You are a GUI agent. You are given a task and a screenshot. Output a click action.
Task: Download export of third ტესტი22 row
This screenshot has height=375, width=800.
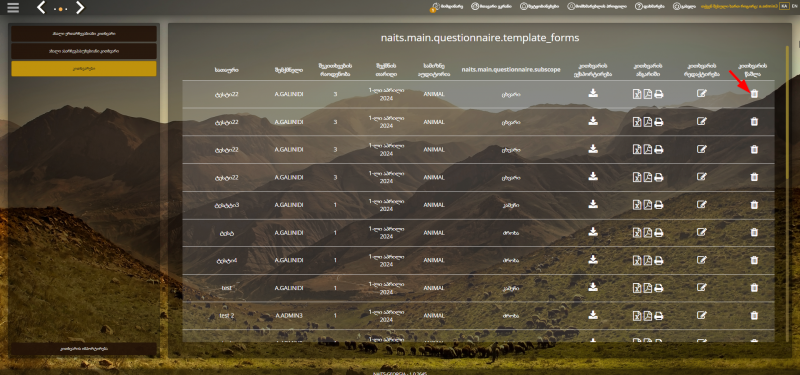click(x=593, y=148)
